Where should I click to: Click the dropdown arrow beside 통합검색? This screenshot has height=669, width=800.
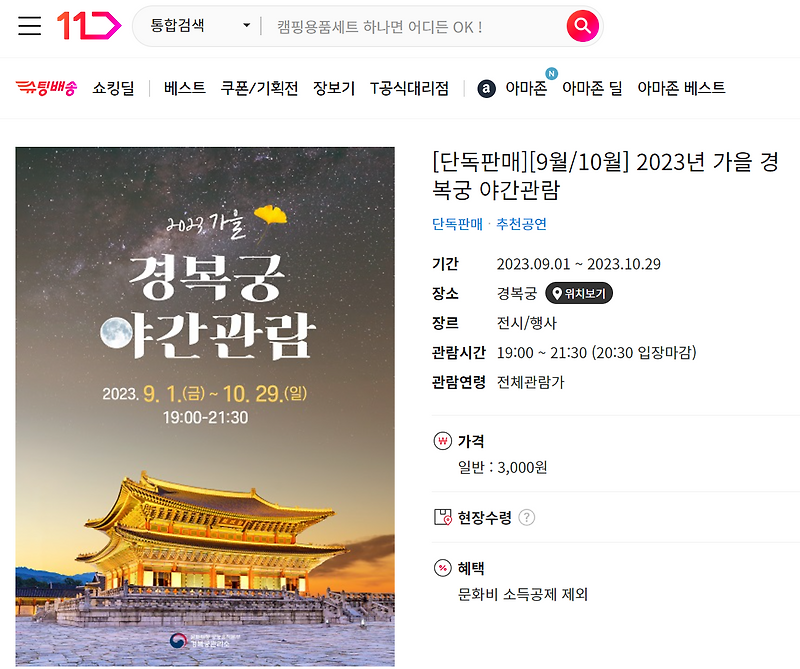[246, 26]
